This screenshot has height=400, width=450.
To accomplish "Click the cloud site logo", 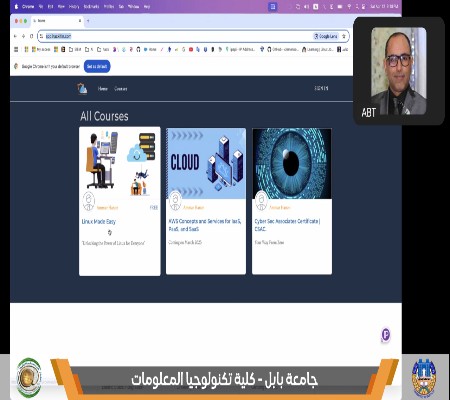I will (x=82, y=89).
